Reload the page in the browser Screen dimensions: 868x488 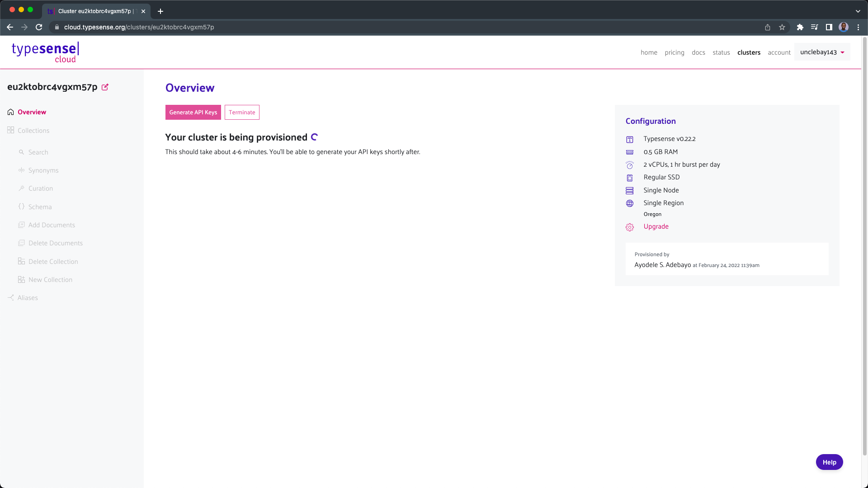(x=39, y=27)
